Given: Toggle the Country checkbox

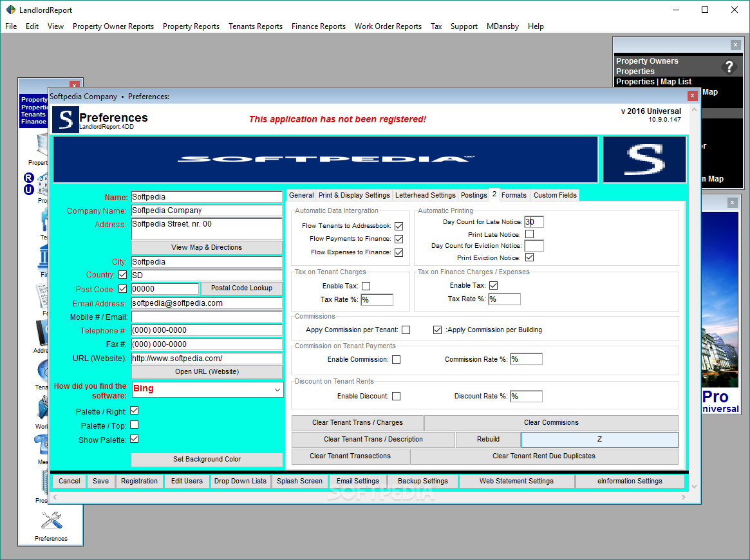Looking at the screenshot, I should [x=123, y=275].
